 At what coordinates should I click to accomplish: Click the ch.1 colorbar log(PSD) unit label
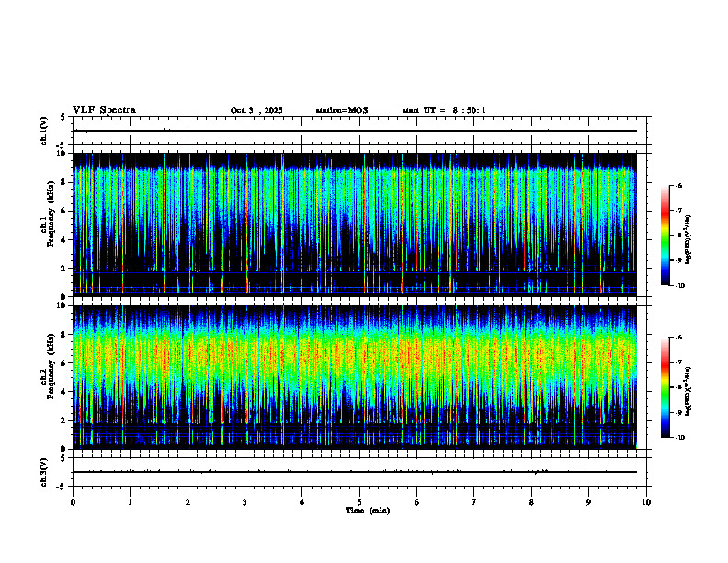pyautogui.click(x=688, y=240)
